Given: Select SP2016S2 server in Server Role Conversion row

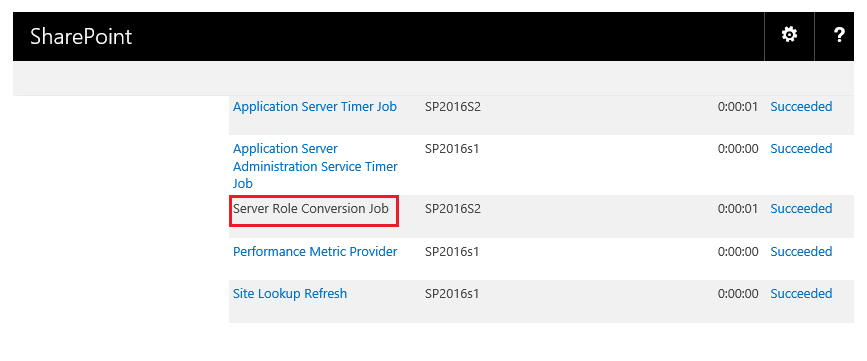Looking at the screenshot, I should [x=453, y=208].
